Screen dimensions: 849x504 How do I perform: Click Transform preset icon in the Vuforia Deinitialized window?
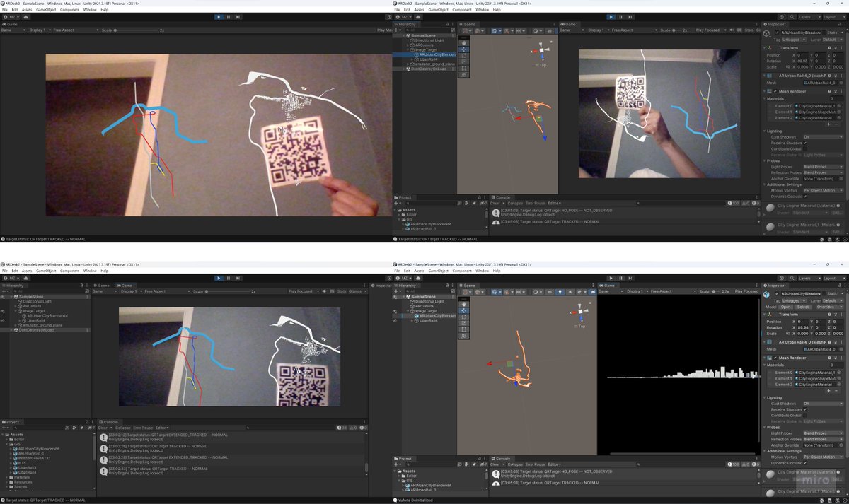836,315
